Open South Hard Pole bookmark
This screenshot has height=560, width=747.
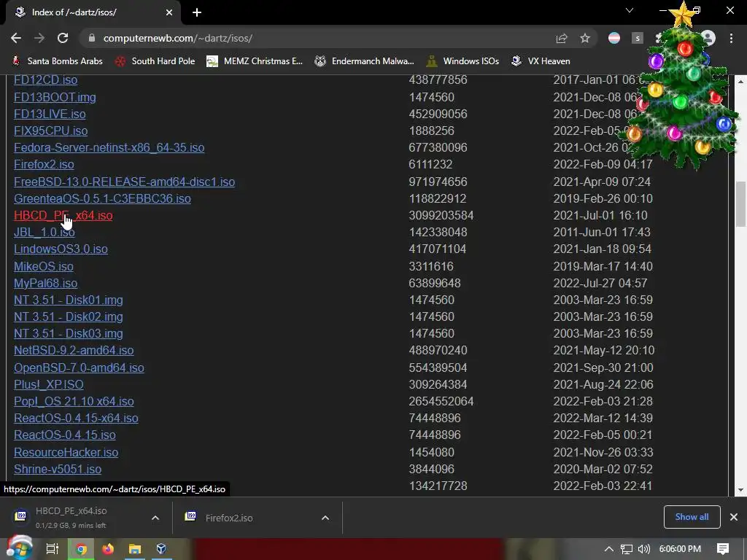[155, 61]
